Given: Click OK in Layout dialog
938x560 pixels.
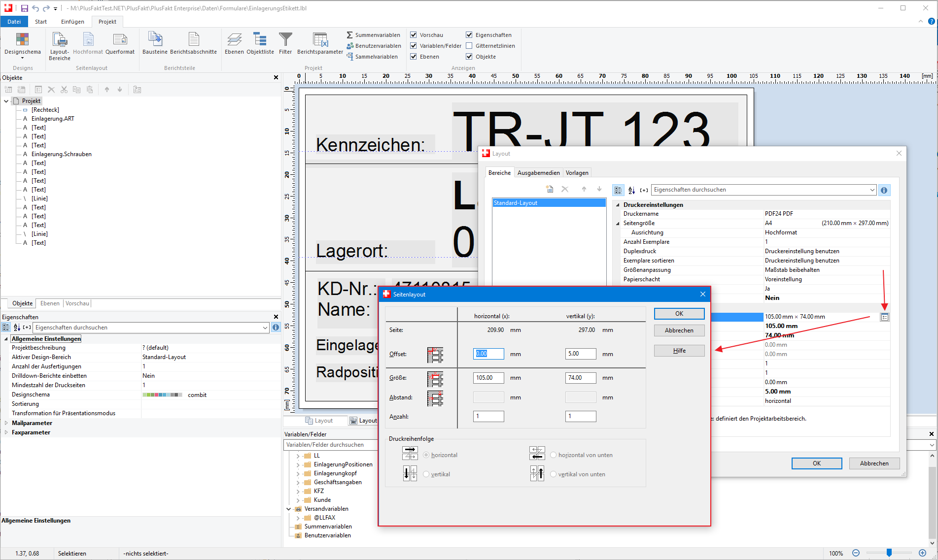Looking at the screenshot, I should tap(817, 463).
